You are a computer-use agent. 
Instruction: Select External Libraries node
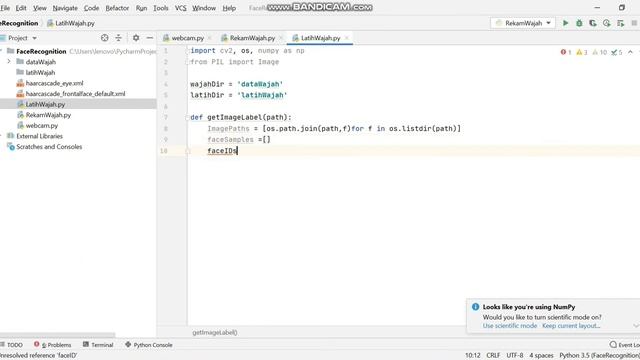39,136
